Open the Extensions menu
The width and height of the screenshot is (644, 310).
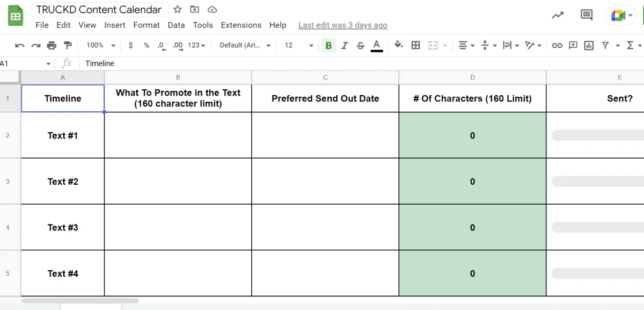(x=241, y=25)
